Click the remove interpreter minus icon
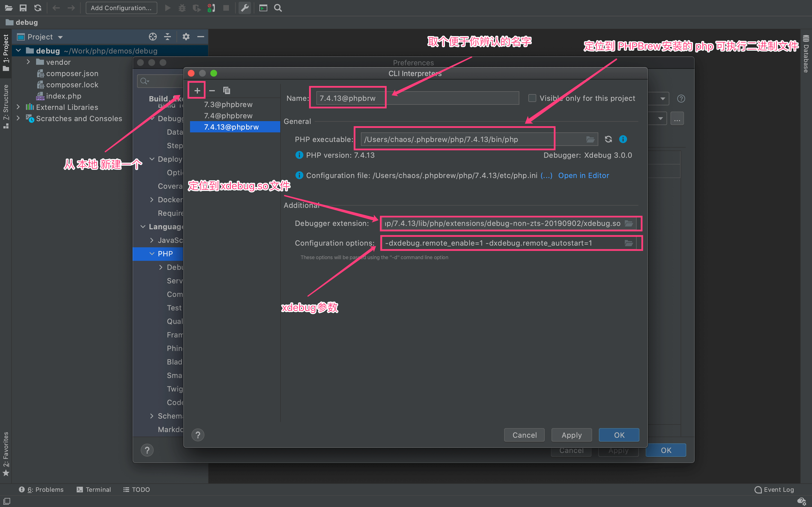The image size is (812, 507). pos(212,90)
